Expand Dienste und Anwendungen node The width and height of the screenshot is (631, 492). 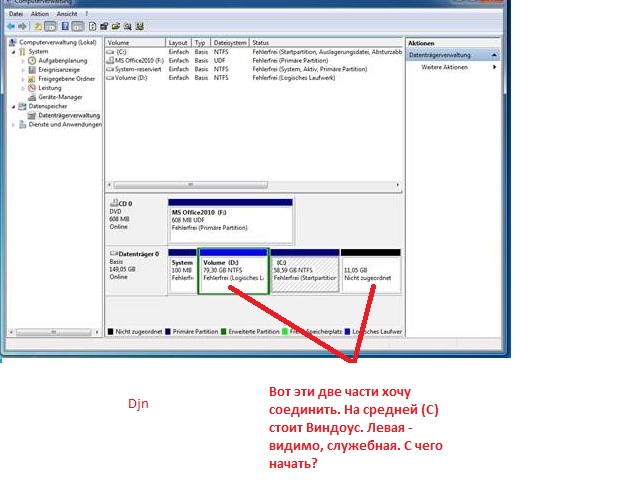click(x=12, y=124)
